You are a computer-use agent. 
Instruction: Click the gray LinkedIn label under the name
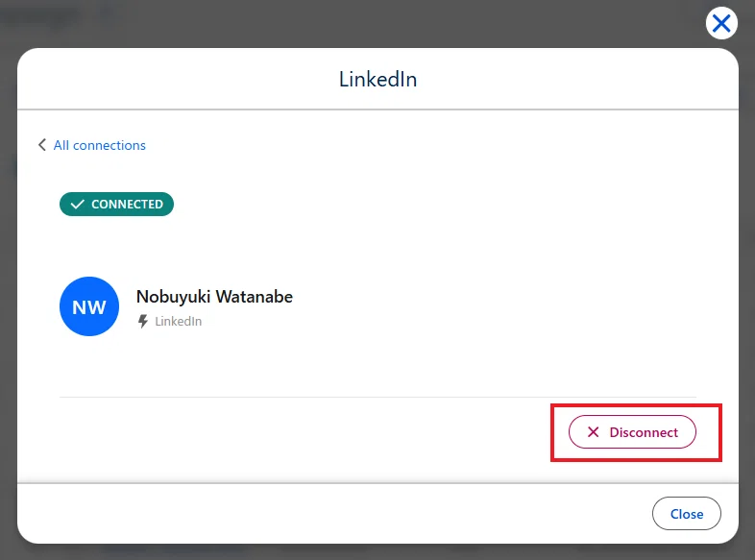(x=178, y=321)
